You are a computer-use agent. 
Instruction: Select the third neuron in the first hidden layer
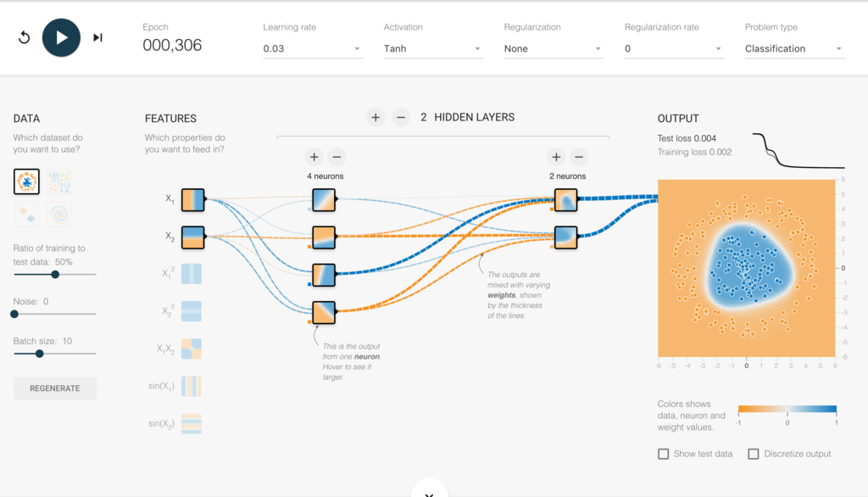324,275
